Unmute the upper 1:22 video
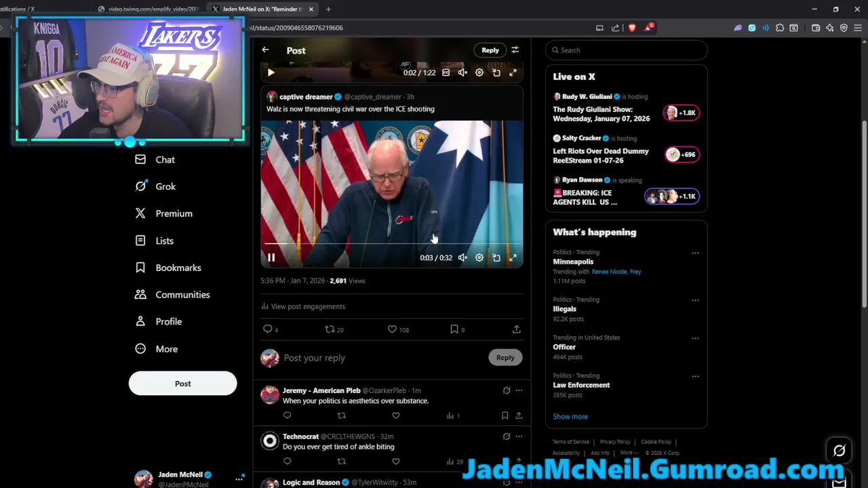This screenshot has width=868, height=488. click(462, 73)
